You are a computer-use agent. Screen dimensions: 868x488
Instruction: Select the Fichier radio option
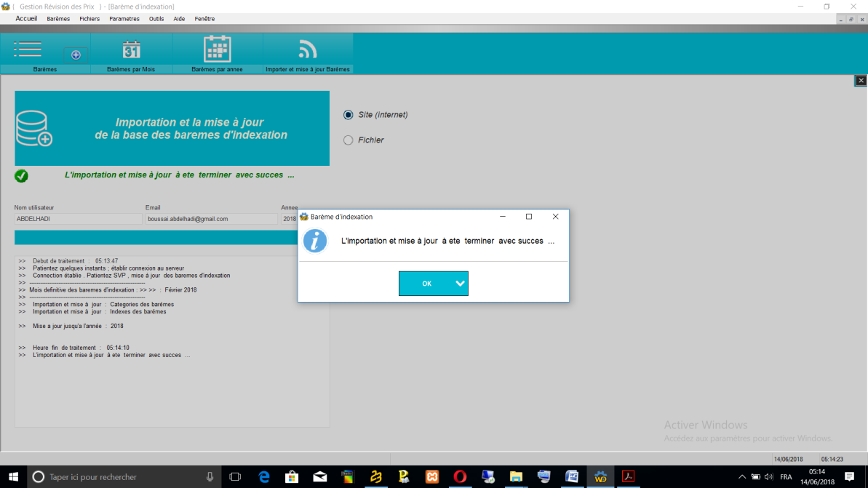(x=349, y=140)
